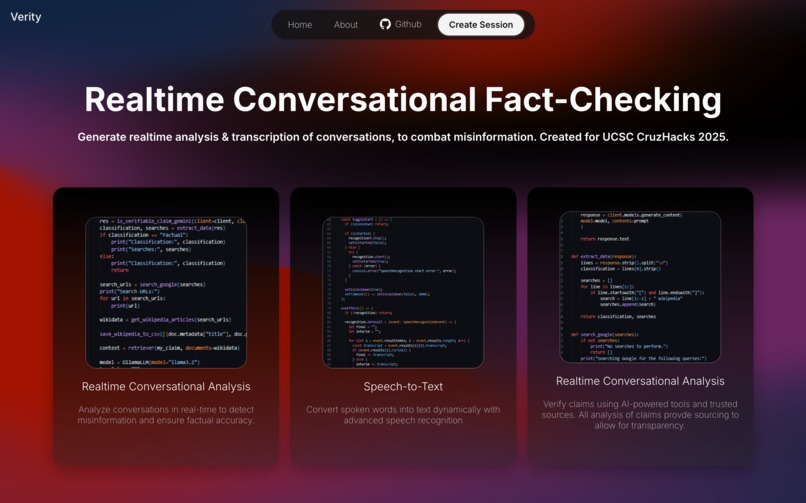Click the subtitle mentioning UCSC CruzHacks 2025
806x503 pixels.
click(403, 137)
